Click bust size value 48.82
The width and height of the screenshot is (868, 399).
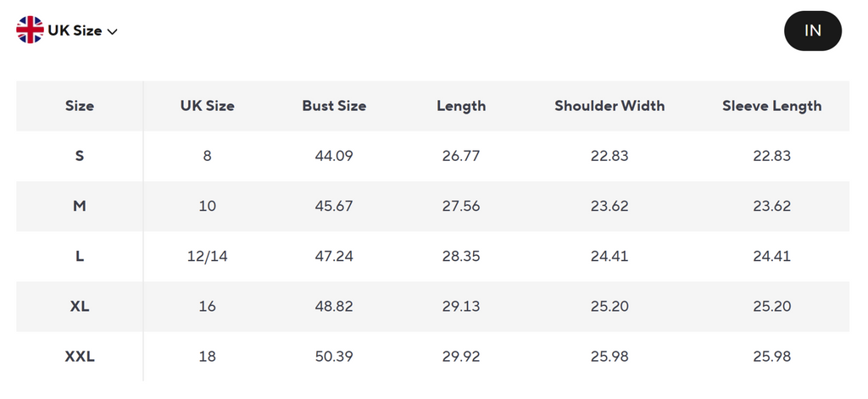334,306
